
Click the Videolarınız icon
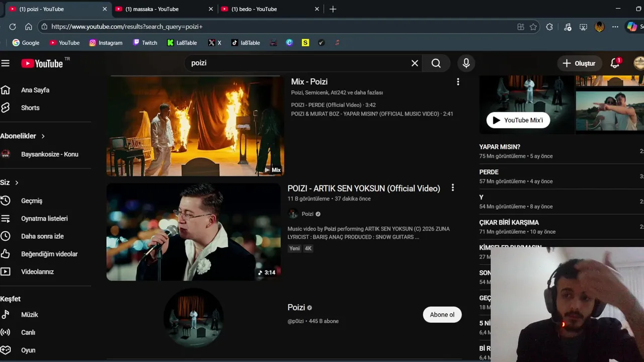point(6,271)
